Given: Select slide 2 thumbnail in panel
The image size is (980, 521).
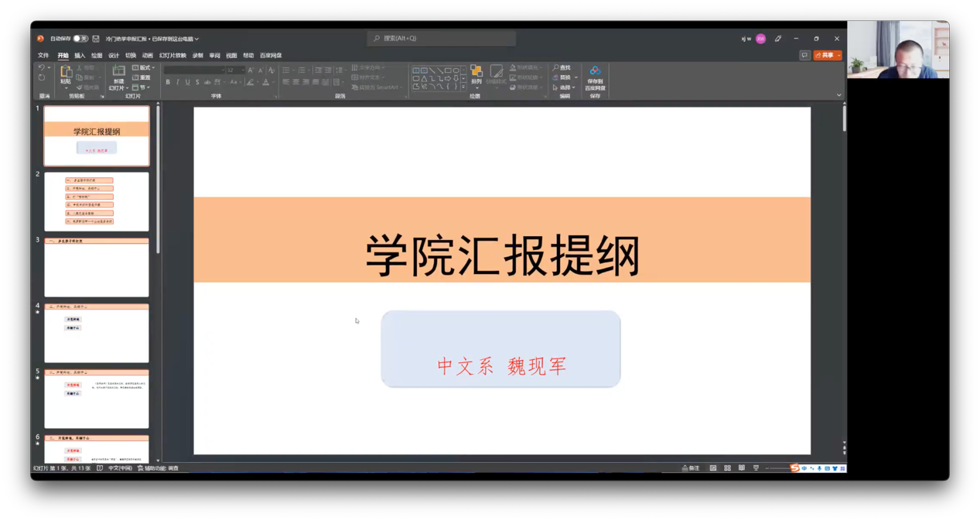Looking at the screenshot, I should [97, 201].
